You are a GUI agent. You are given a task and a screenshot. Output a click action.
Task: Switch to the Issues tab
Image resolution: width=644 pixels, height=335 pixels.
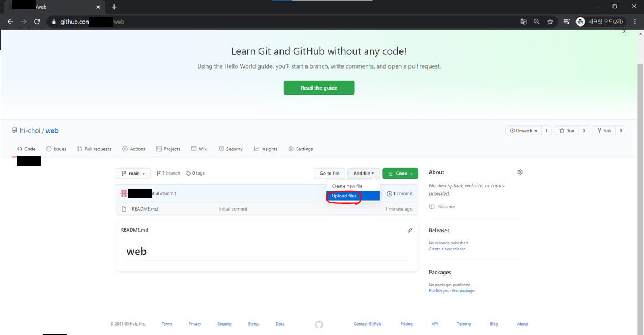pyautogui.click(x=56, y=149)
